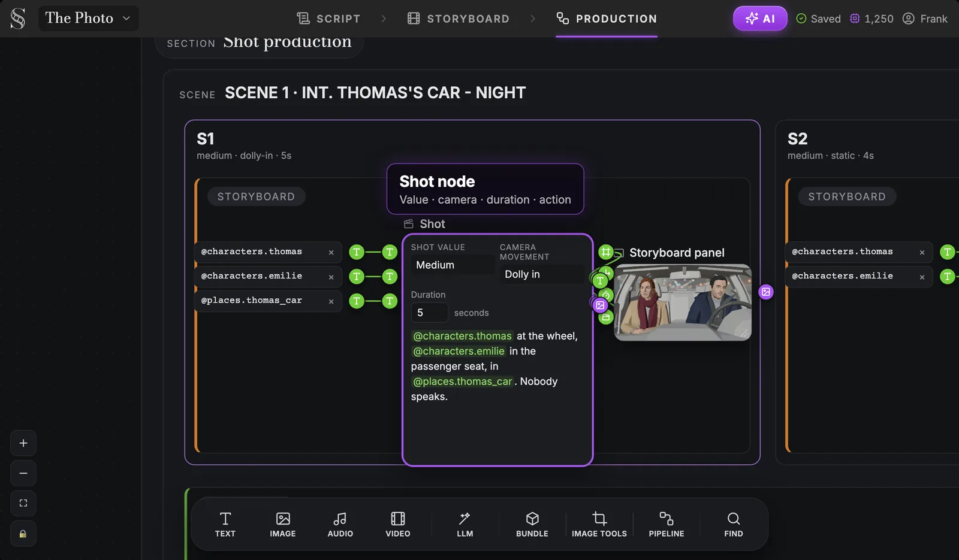The height and width of the screenshot is (560, 959).
Task: Click the second text port of S1 thomas row
Action: coord(390,252)
